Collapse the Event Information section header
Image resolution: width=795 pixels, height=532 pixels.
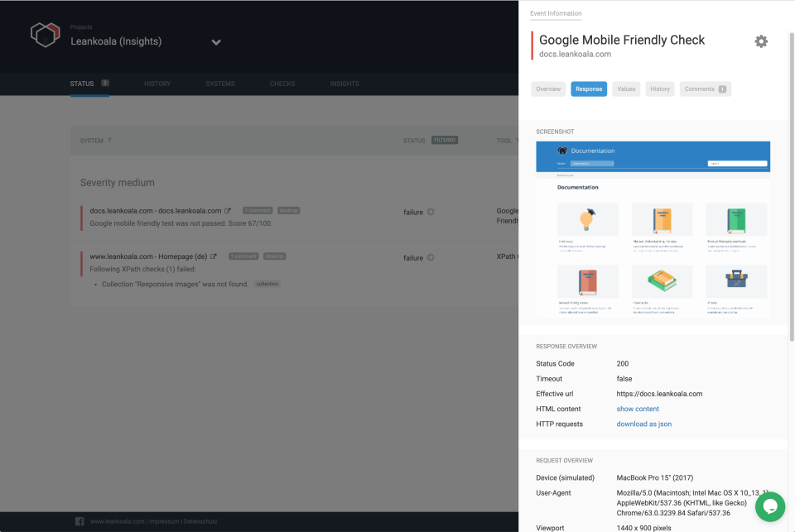click(556, 13)
